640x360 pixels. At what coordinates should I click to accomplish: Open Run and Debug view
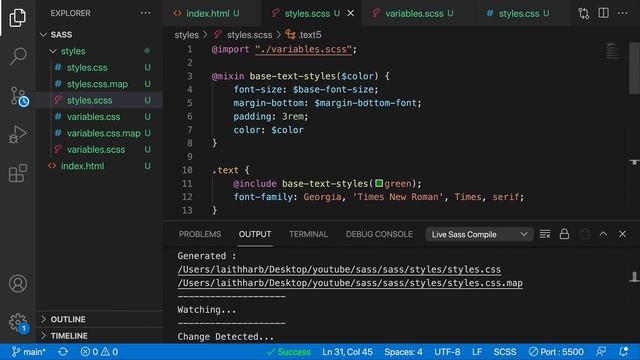18,134
